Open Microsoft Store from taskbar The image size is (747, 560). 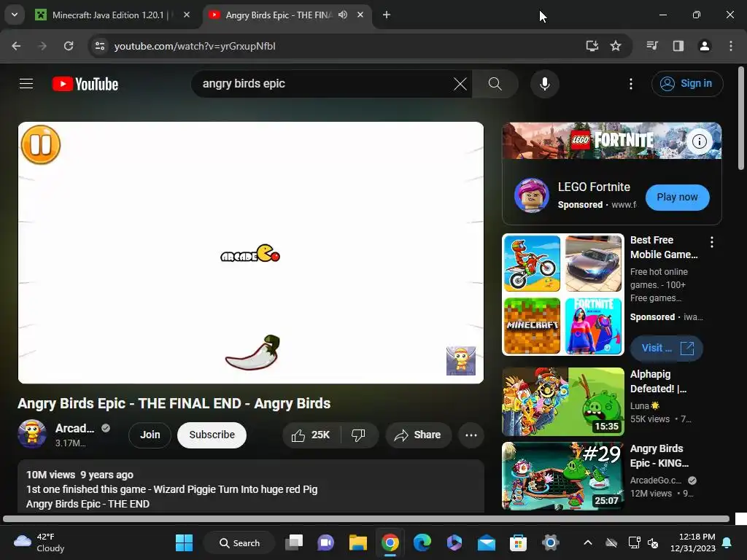coord(519,542)
